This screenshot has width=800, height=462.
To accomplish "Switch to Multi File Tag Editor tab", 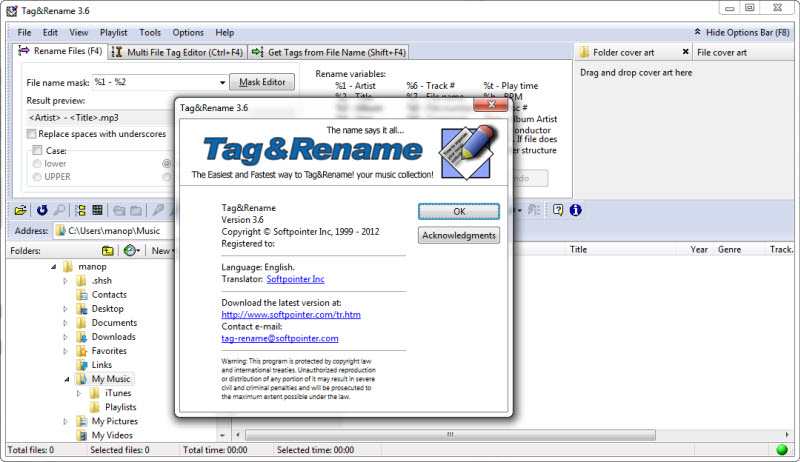I will coord(178,52).
